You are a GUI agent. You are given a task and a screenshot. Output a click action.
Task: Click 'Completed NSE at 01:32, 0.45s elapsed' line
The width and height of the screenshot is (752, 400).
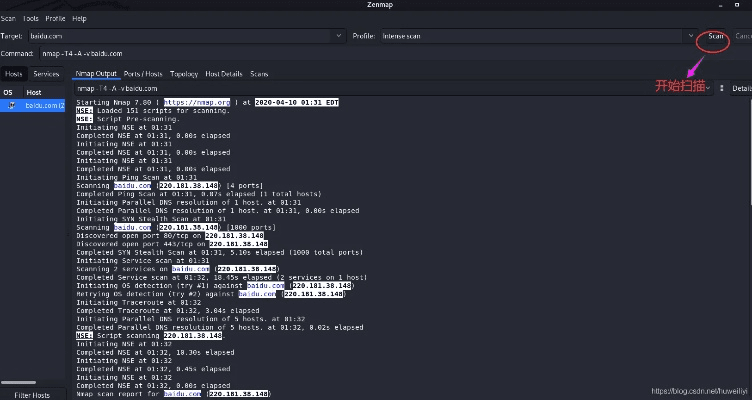click(153, 369)
